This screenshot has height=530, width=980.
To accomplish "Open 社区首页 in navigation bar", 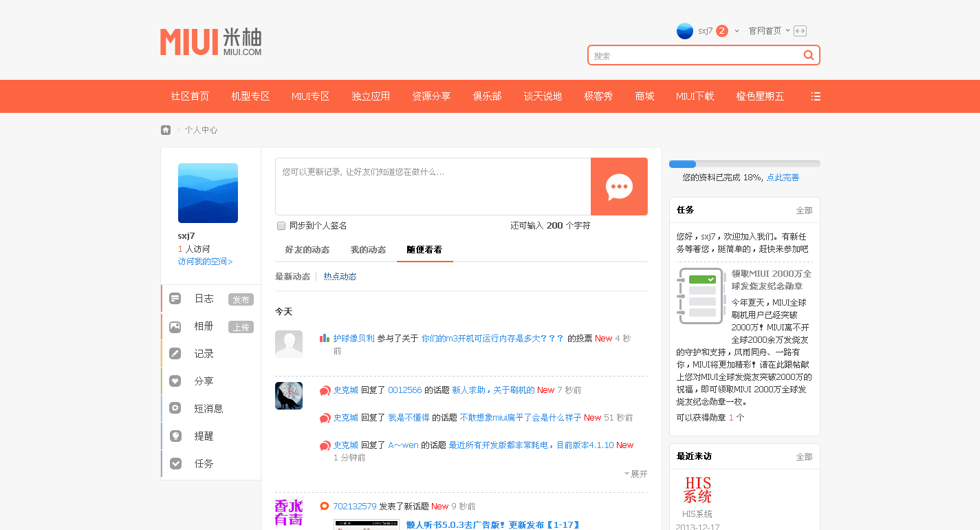I will pos(190,96).
